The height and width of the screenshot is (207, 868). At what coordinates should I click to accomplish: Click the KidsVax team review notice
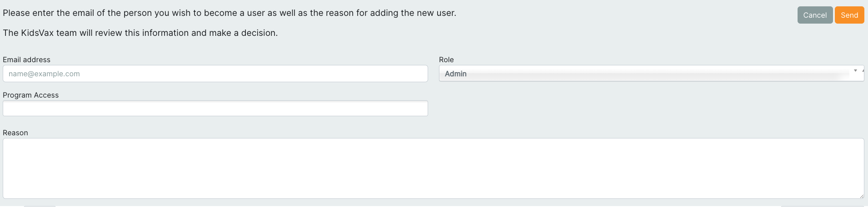pyautogui.click(x=140, y=33)
